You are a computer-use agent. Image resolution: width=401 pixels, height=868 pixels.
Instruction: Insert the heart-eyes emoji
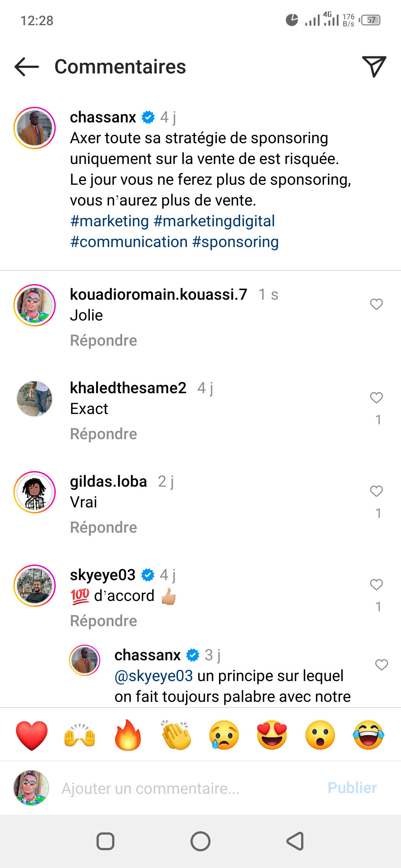point(272,735)
